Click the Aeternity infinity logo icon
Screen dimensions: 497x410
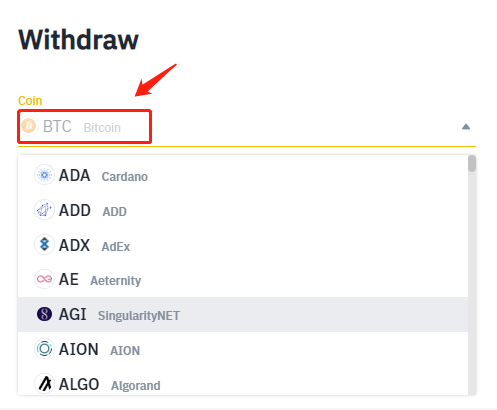(44, 279)
